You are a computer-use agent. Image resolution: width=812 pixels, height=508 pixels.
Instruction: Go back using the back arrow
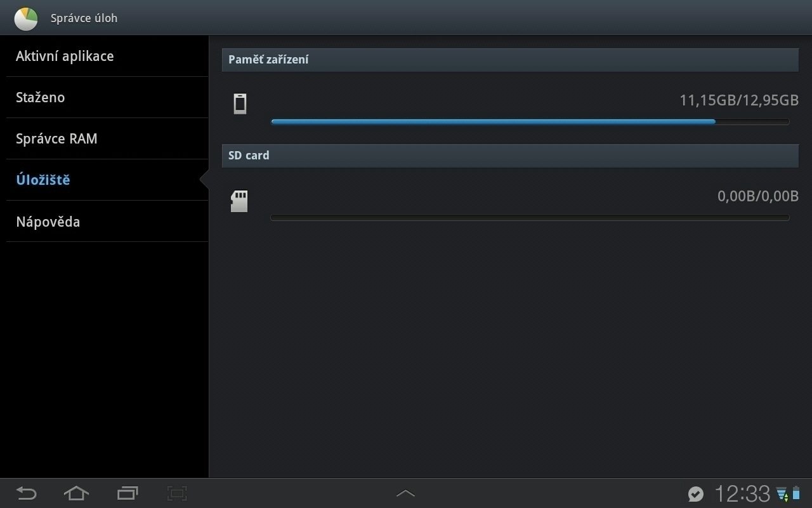(x=26, y=493)
